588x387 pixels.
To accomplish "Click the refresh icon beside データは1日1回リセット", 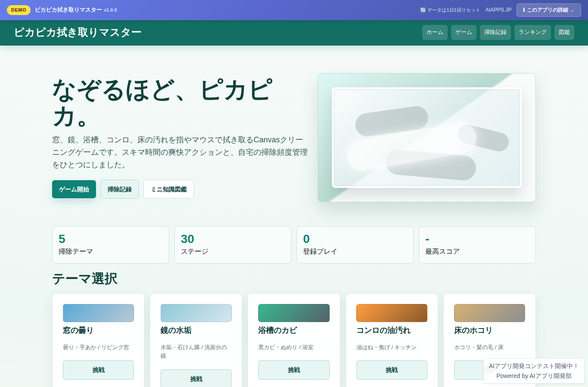I will tap(423, 10).
